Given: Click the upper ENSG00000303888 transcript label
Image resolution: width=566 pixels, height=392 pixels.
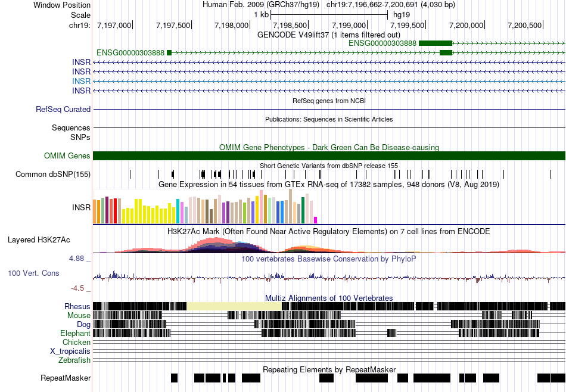Looking at the screenshot, I should (382, 43).
